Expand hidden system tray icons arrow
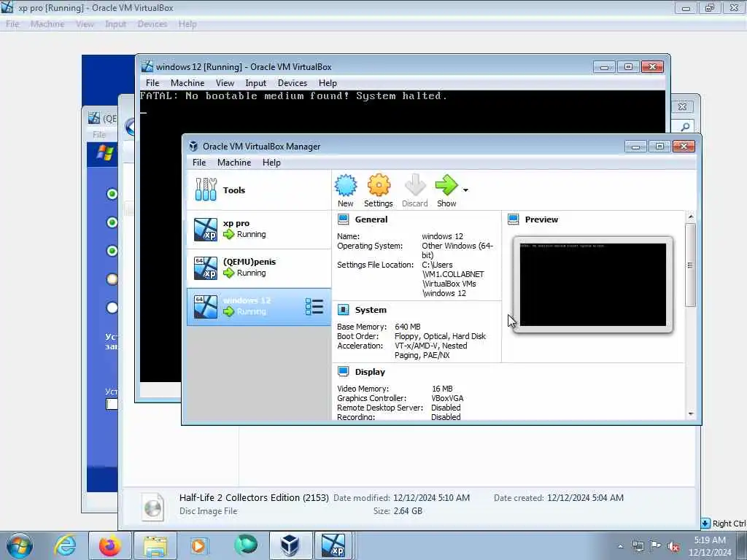The height and width of the screenshot is (560, 747). click(x=620, y=547)
